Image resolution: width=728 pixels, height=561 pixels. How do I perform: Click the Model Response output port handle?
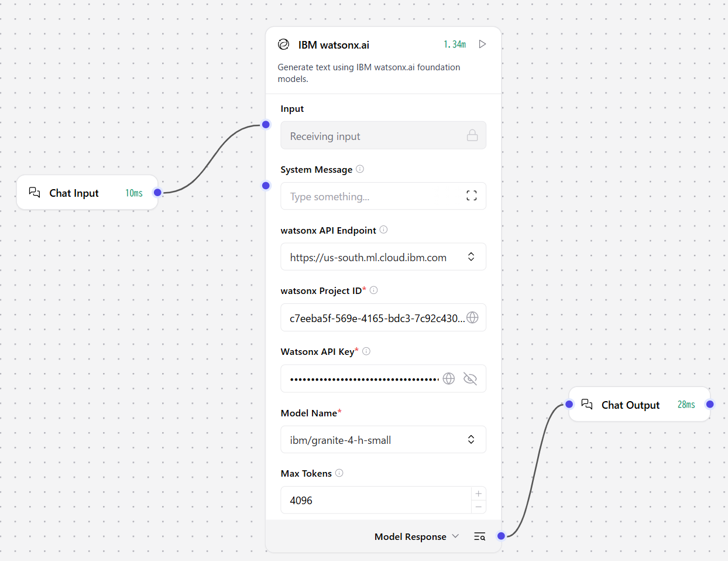[x=502, y=536]
